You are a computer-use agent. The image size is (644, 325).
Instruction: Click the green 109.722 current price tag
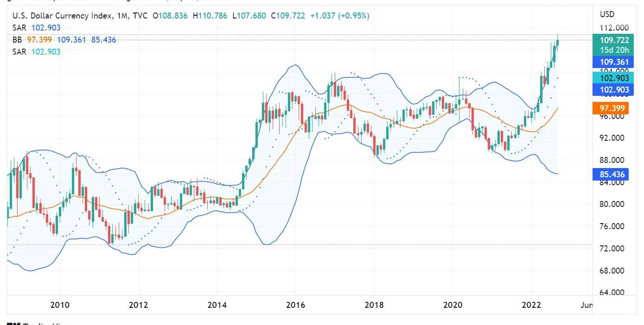pyautogui.click(x=614, y=40)
